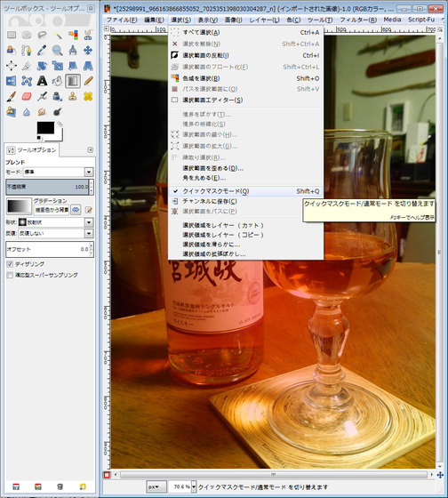
Task: Select the Ink tool
Action: click(58, 97)
